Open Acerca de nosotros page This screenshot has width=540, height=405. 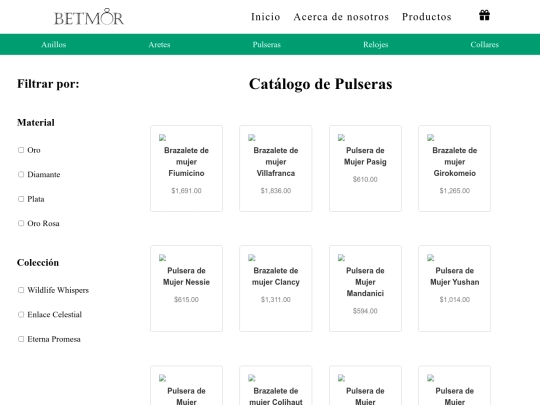pos(341,17)
